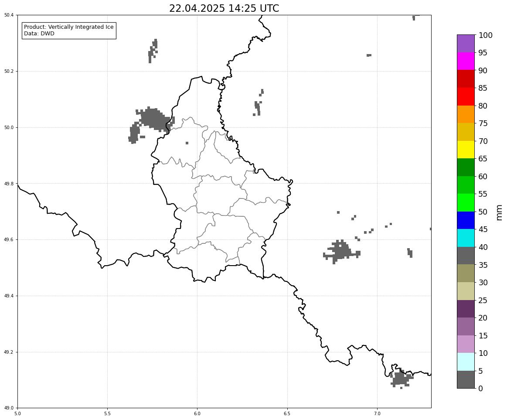Select the 'Product: Vertically Integrated Ice' text
The image size is (507, 420).
pyautogui.click(x=68, y=27)
